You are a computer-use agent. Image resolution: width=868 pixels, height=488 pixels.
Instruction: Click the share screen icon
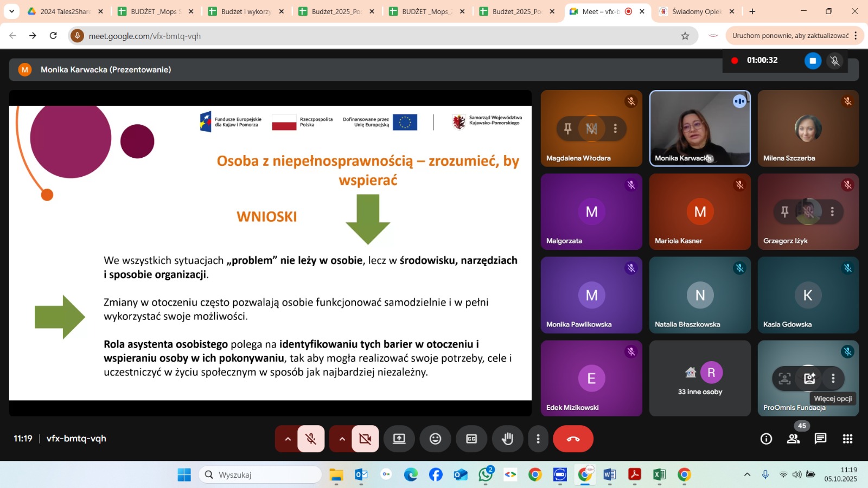pos(399,439)
